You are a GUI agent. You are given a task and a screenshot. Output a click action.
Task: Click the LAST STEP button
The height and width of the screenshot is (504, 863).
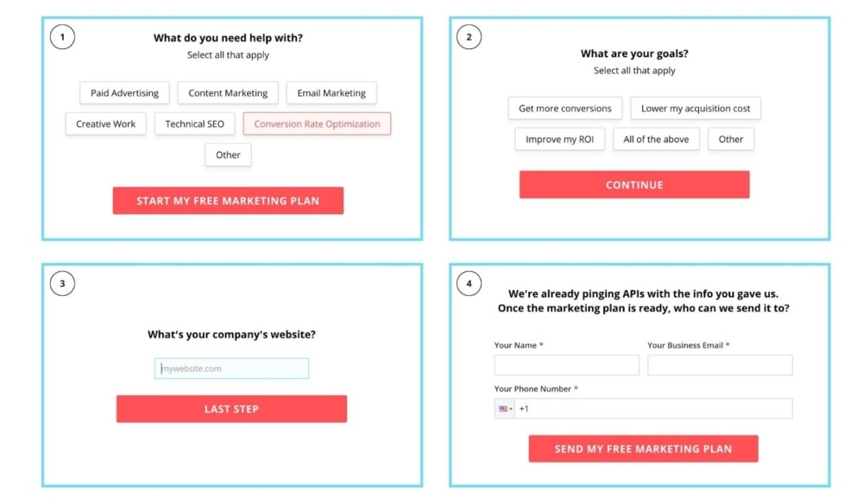[230, 408]
